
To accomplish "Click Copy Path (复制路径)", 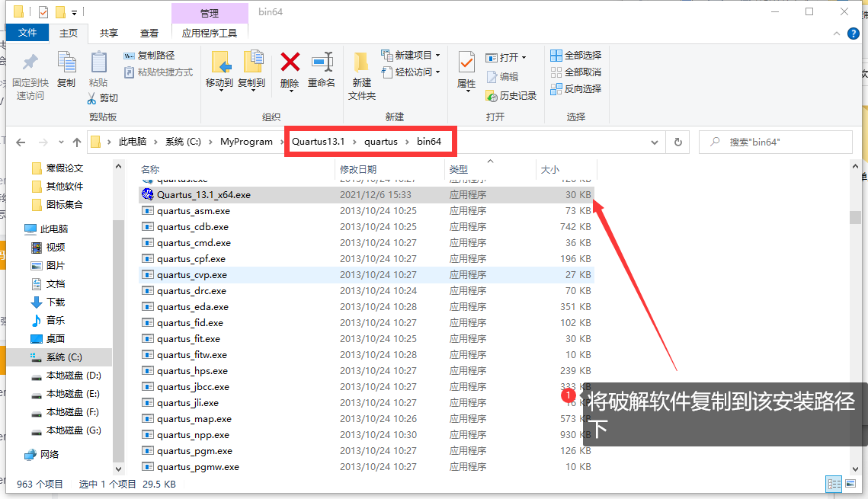I will point(149,56).
